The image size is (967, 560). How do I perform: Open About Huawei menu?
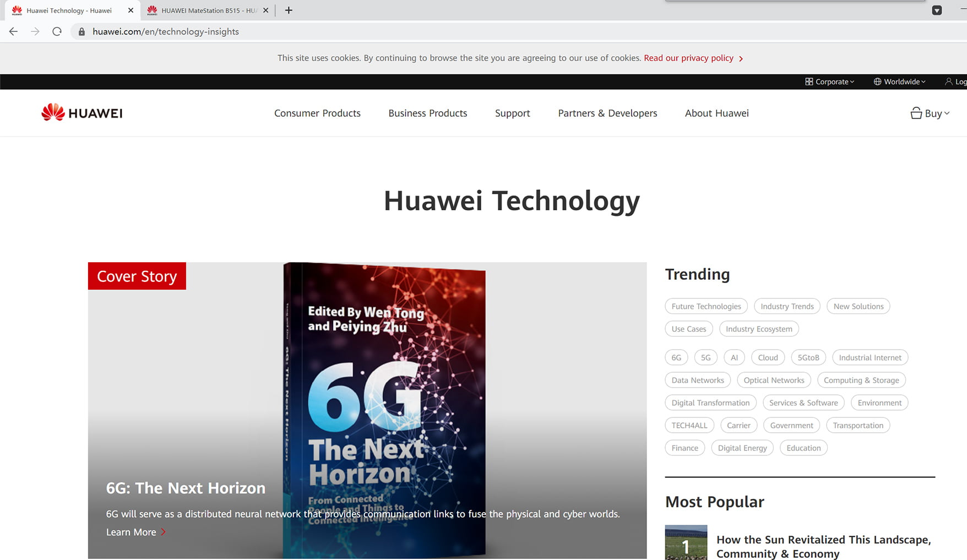tap(716, 113)
